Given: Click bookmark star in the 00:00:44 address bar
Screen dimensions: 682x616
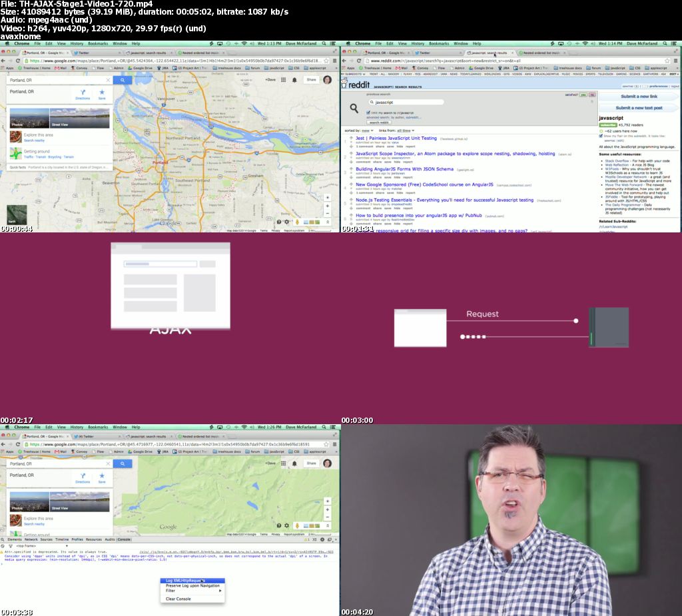Looking at the screenshot, I should pos(326,61).
